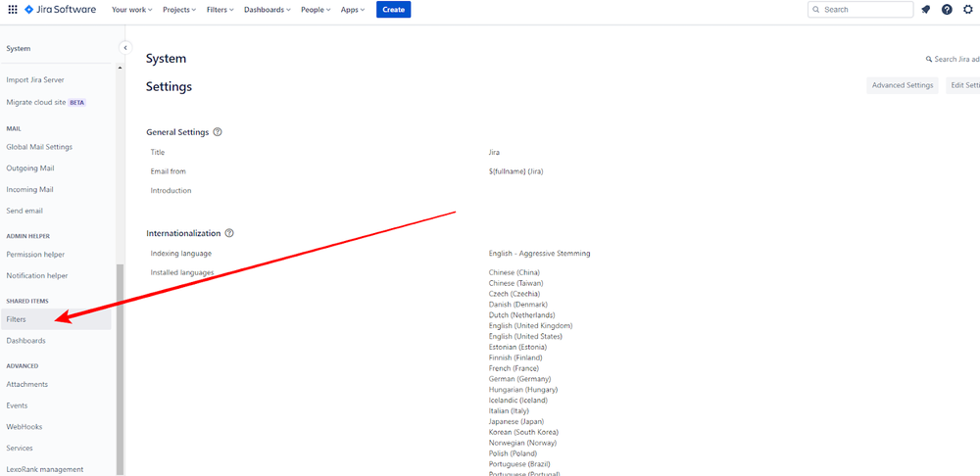Open the notifications bell icon

(x=926, y=10)
